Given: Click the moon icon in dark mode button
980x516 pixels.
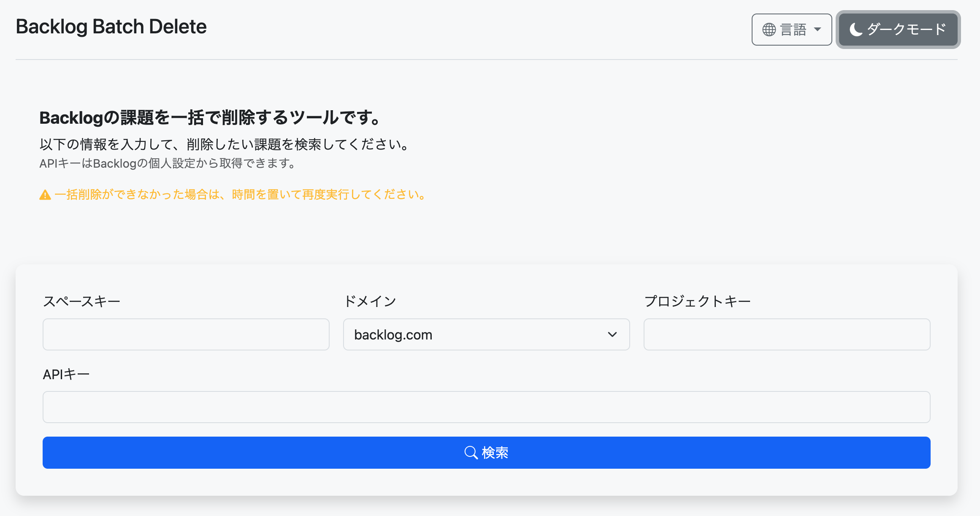Looking at the screenshot, I should tap(856, 30).
